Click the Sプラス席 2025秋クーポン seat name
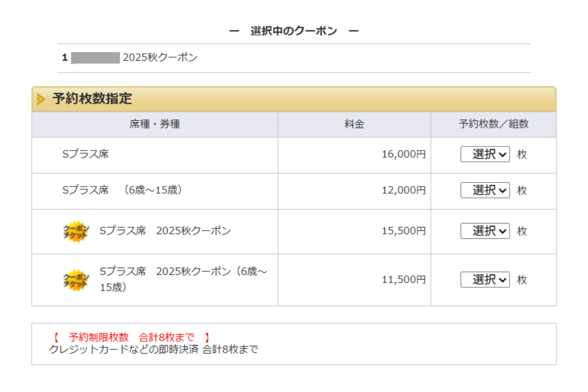Image resolution: width=588 pixels, height=392 pixels. pos(165,231)
